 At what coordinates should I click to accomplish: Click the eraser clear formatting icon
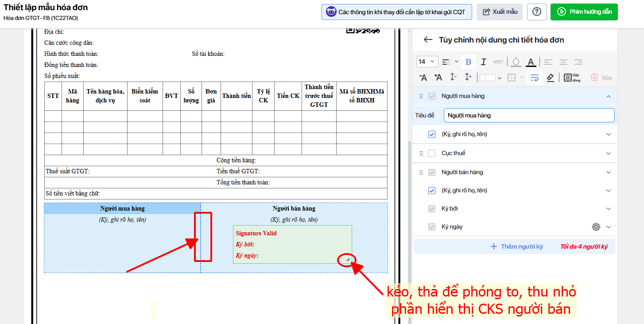pos(550,78)
